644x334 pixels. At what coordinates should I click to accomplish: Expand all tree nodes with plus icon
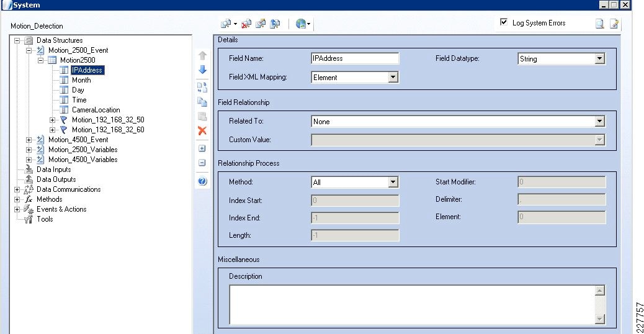click(202, 148)
